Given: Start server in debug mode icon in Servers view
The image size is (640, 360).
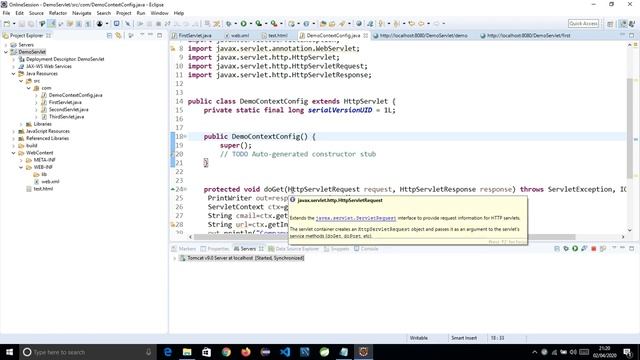Looking at the screenshot, I should coord(566,249).
